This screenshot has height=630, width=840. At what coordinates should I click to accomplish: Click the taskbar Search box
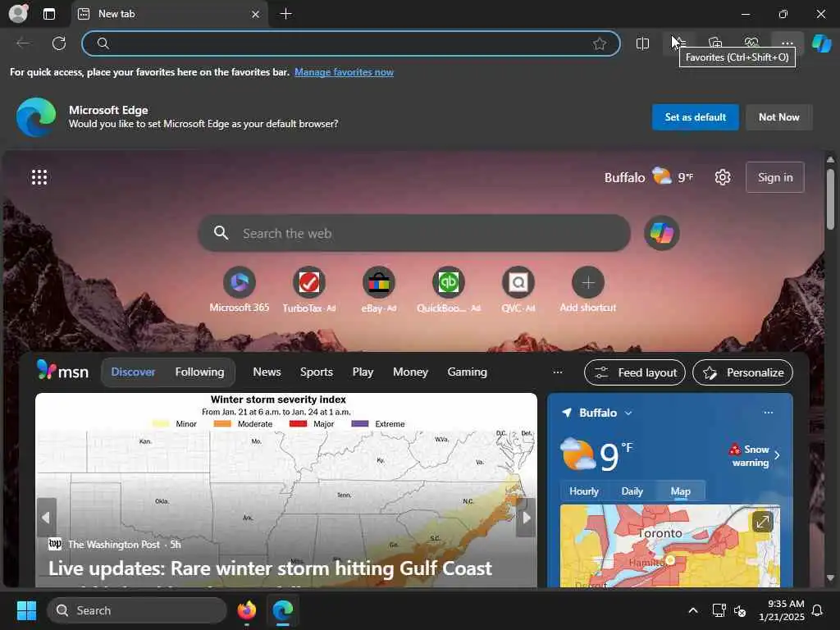click(x=137, y=610)
